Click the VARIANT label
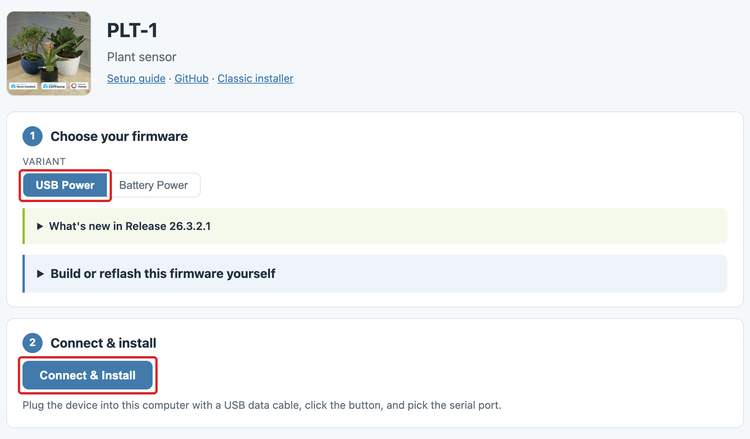Screen dimensions: 750x439 [x=44, y=162]
